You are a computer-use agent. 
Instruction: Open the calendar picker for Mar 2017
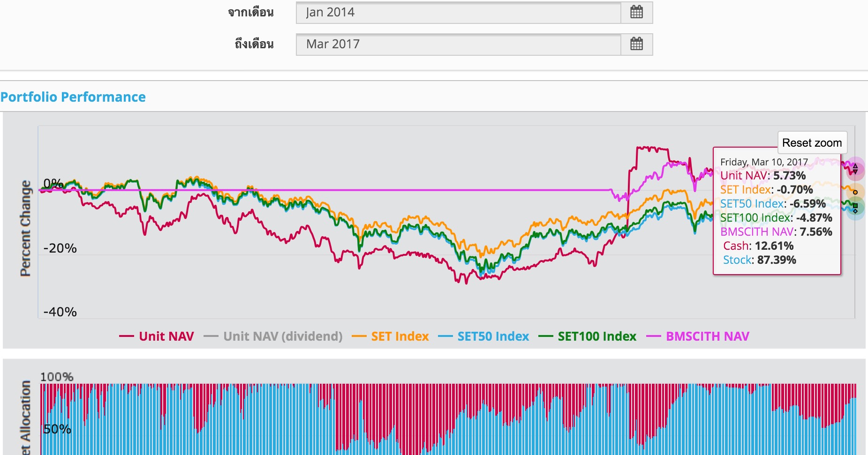coord(636,44)
